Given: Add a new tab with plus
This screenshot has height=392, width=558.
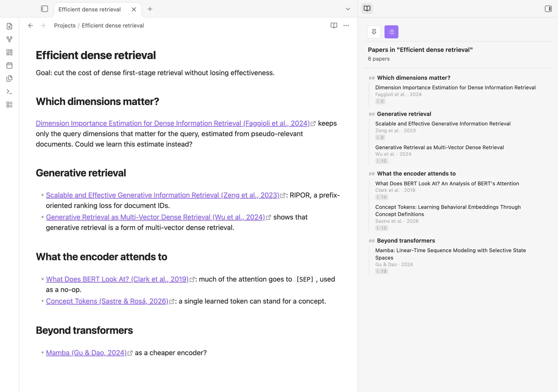Looking at the screenshot, I should 150,9.
